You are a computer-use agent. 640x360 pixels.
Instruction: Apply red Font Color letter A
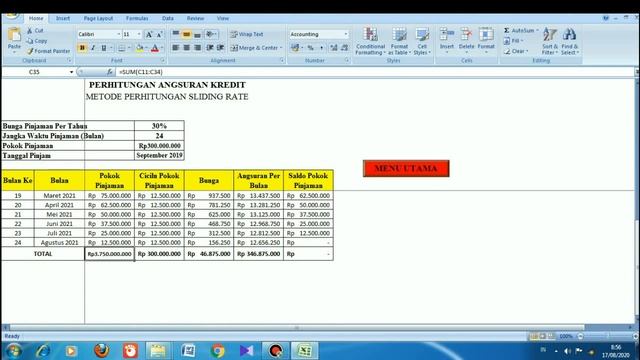[155, 48]
